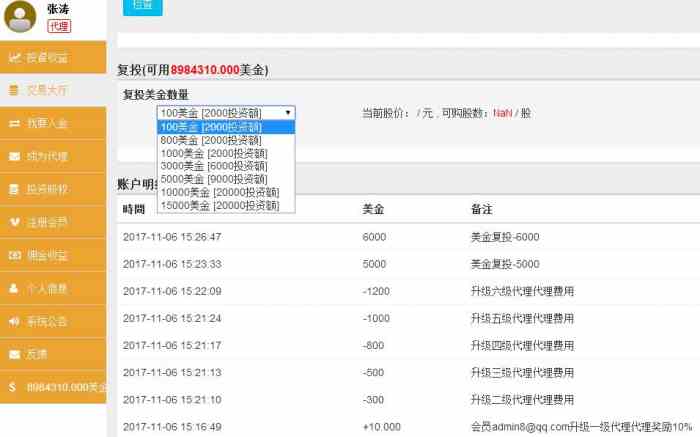Click the person icon beside 个人信息
The height and width of the screenshot is (437, 700).
pyautogui.click(x=14, y=288)
